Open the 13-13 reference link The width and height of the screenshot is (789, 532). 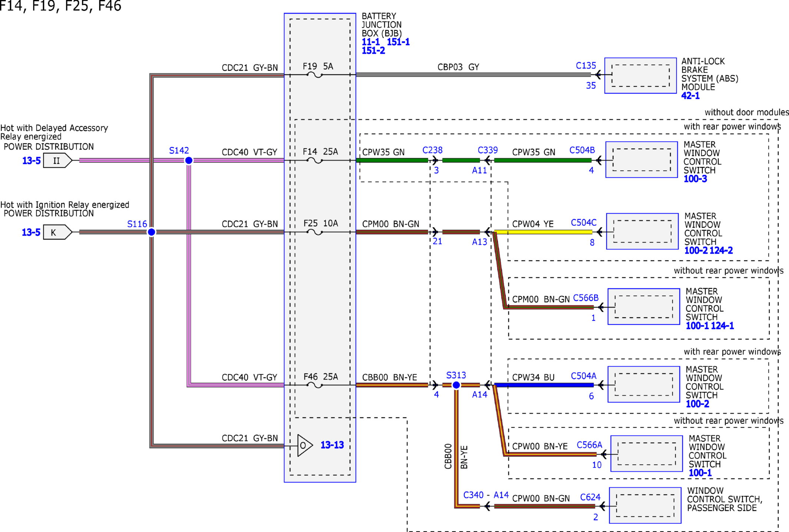[332, 445]
